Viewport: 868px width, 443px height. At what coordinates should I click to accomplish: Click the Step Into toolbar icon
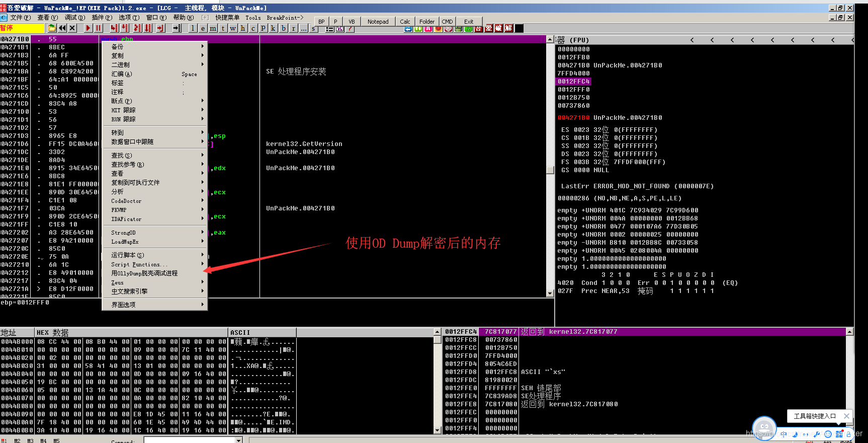115,28
